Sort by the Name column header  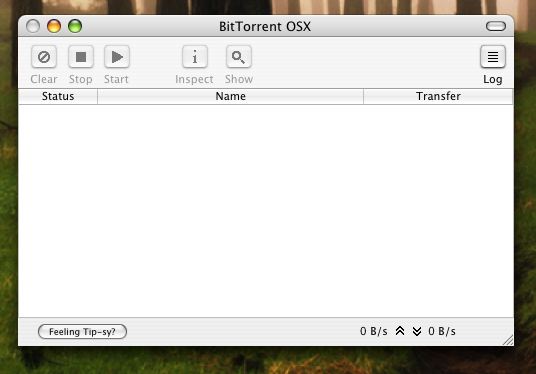(x=230, y=96)
